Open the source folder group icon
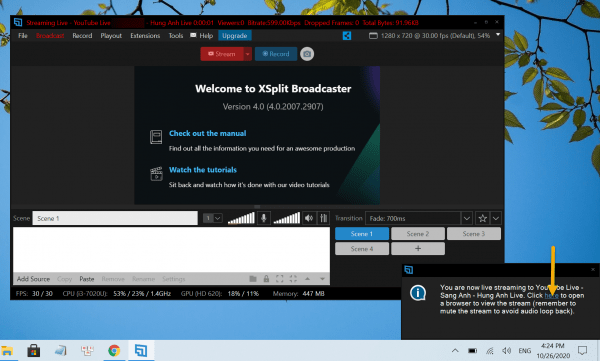Viewport: 600px width, 361px height. pos(253,279)
